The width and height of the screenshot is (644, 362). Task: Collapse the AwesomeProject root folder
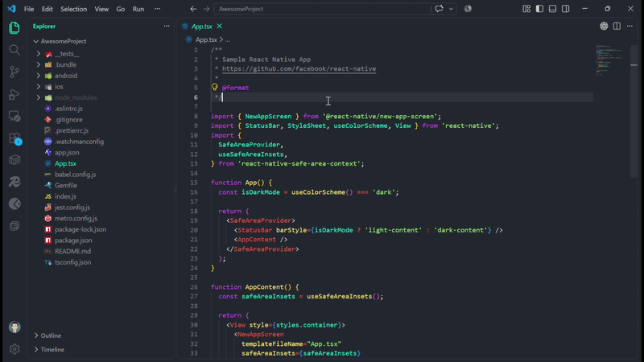point(36,41)
